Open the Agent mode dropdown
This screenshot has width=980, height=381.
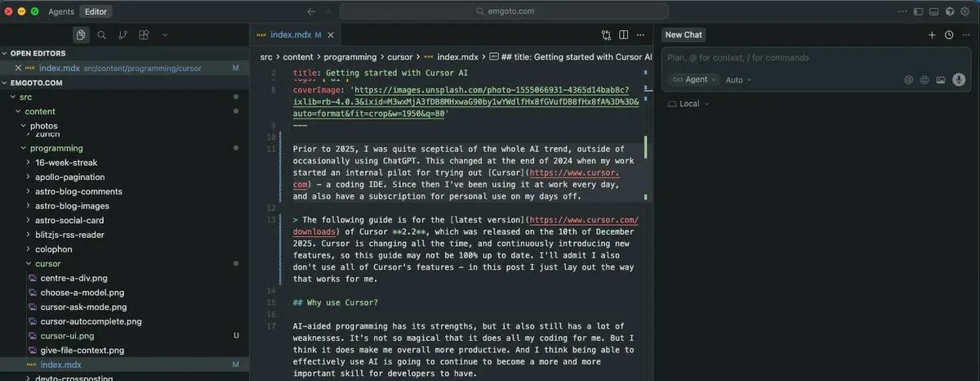[x=694, y=79]
